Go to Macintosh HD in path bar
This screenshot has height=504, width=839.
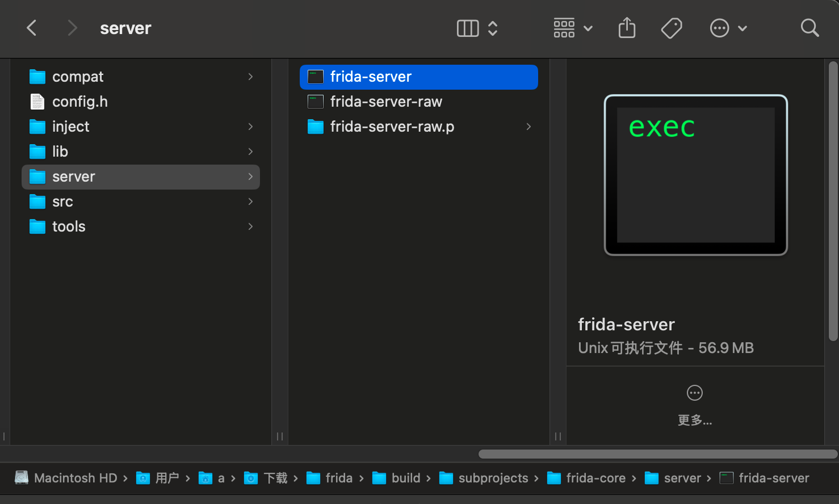coord(75,478)
